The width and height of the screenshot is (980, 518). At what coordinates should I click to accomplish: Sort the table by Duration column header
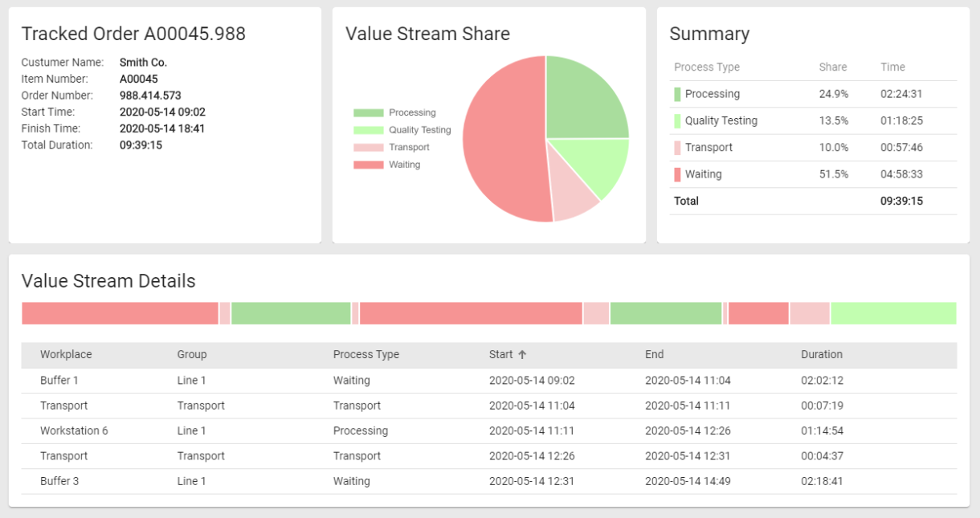tap(821, 355)
